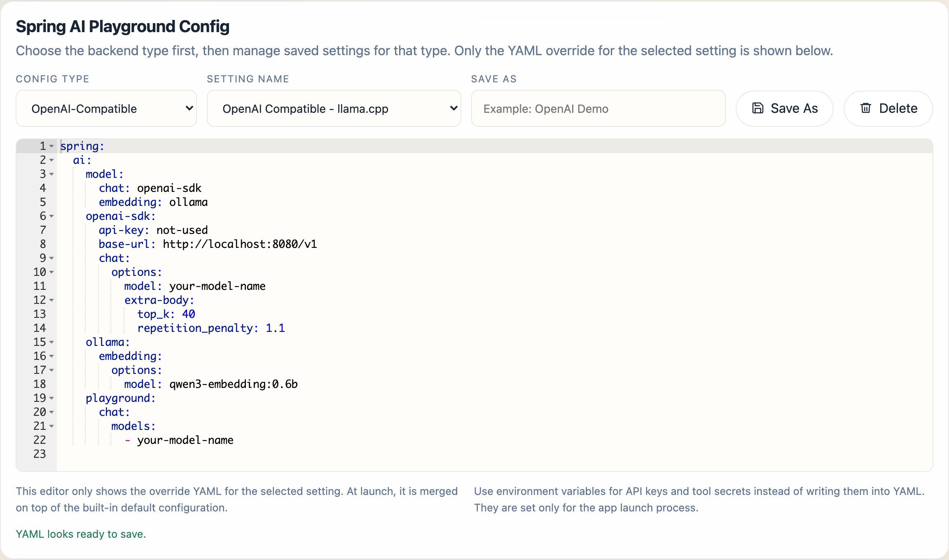The width and height of the screenshot is (949, 560).
Task: Collapse the 'spring:' block fold arrow on line 1
Action: click(x=51, y=146)
